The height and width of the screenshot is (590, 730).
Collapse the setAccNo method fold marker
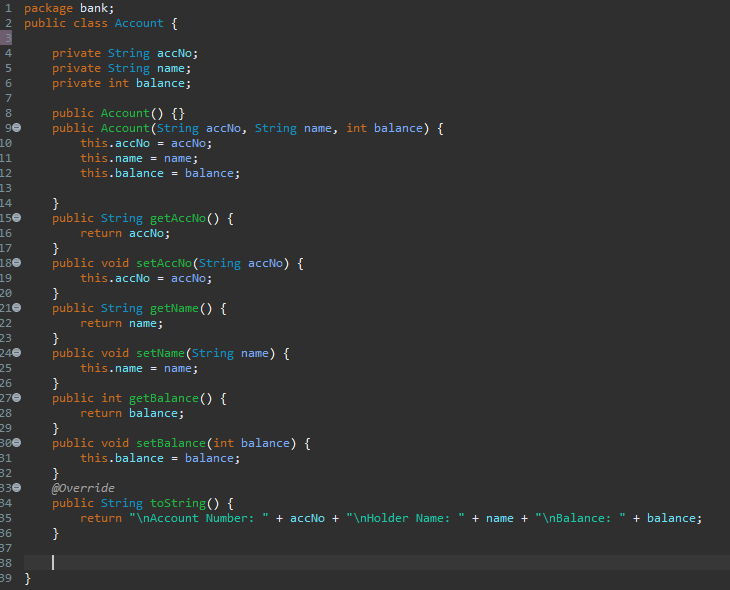[17, 263]
